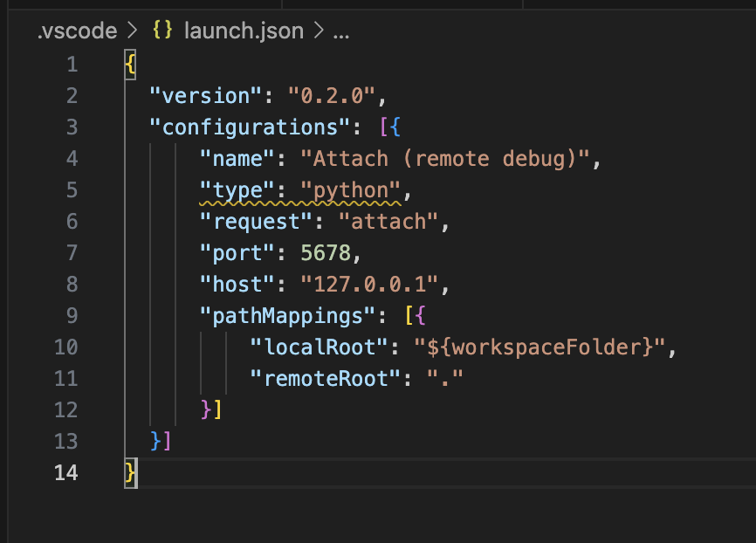Screen dimensions: 756x543
Task: Click line number 5 in the gutter
Action: click(71, 189)
